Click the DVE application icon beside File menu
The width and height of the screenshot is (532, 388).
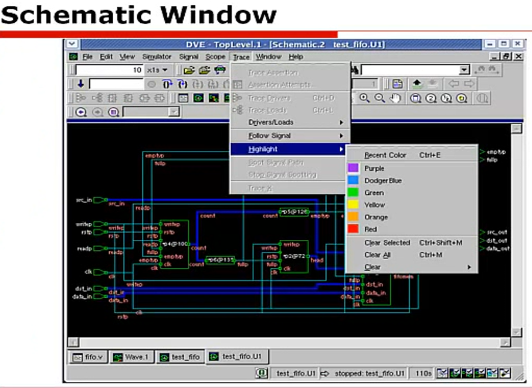click(73, 57)
